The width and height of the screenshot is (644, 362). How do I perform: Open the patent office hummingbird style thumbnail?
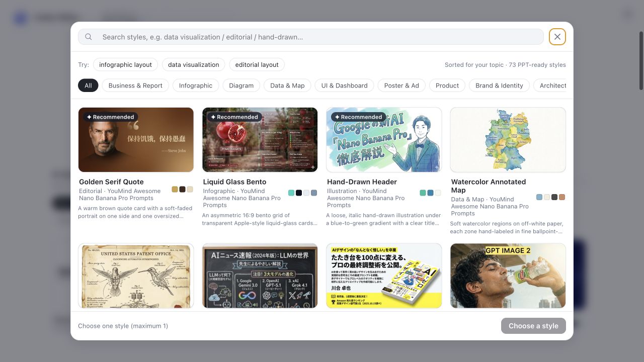(x=136, y=276)
